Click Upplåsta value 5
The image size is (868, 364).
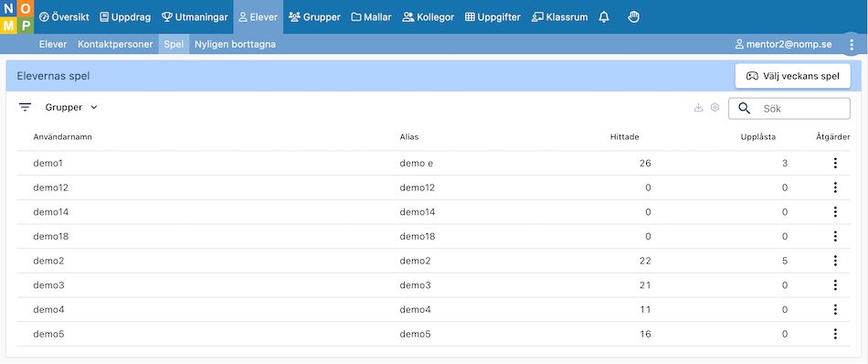pyautogui.click(x=785, y=261)
